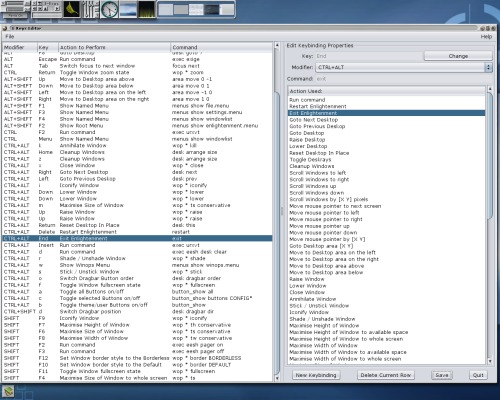Click the yellow visualizer epplet
The height and width of the screenshot is (400, 500).
[72, 9]
